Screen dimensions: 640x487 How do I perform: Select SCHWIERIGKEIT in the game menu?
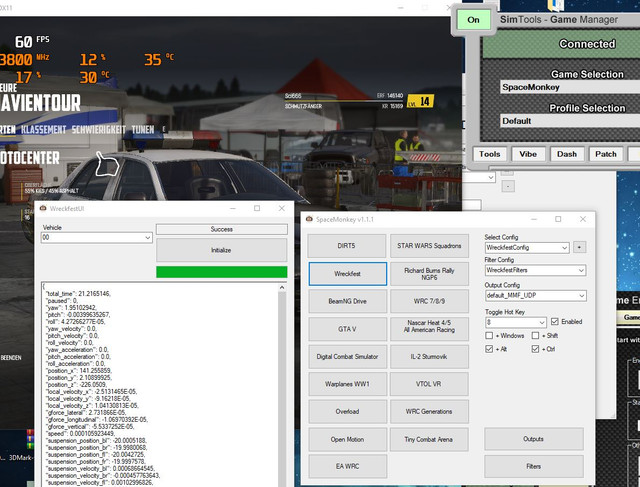pos(99,130)
